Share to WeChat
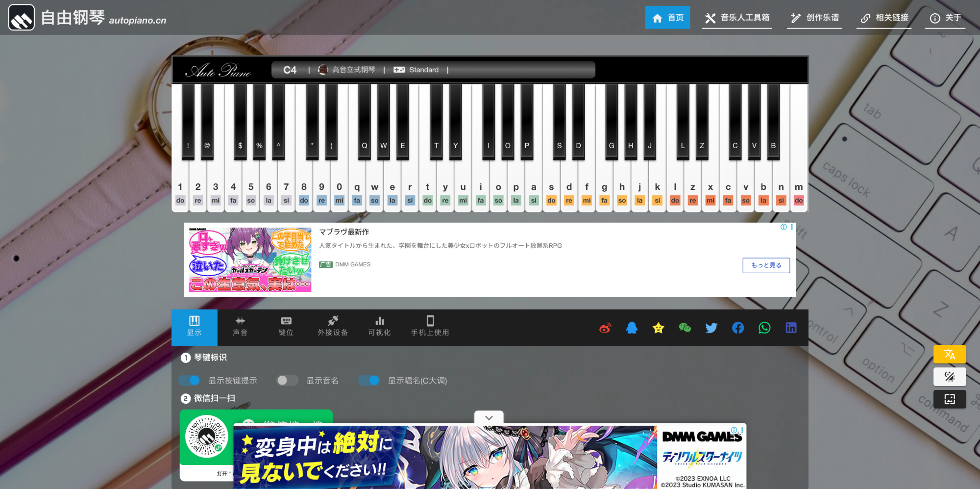The image size is (980, 489). (x=685, y=328)
